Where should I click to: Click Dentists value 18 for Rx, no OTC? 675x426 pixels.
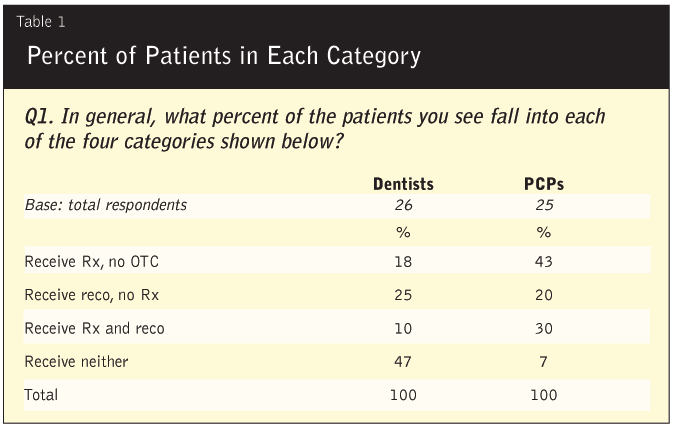coord(403,262)
